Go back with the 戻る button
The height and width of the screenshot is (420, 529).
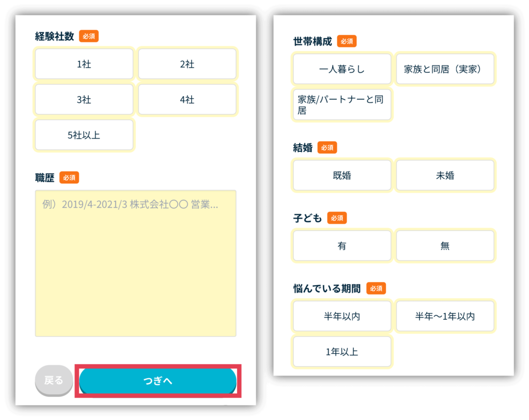point(54,381)
